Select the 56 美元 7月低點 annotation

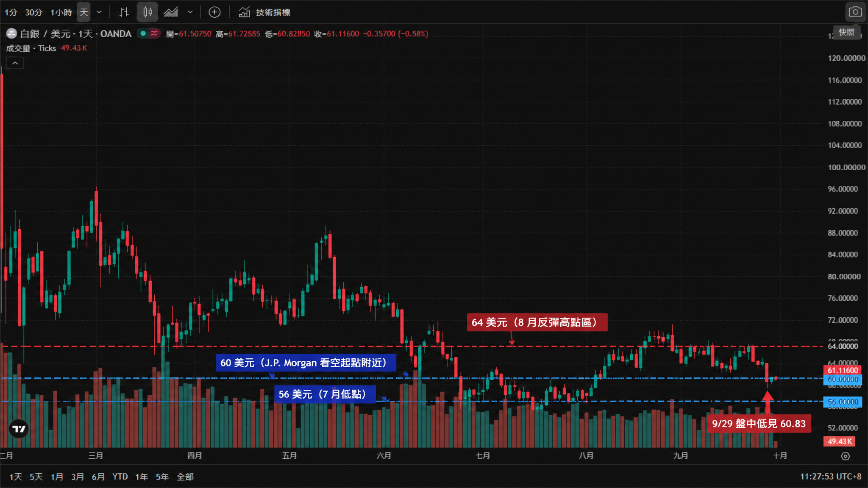(325, 394)
